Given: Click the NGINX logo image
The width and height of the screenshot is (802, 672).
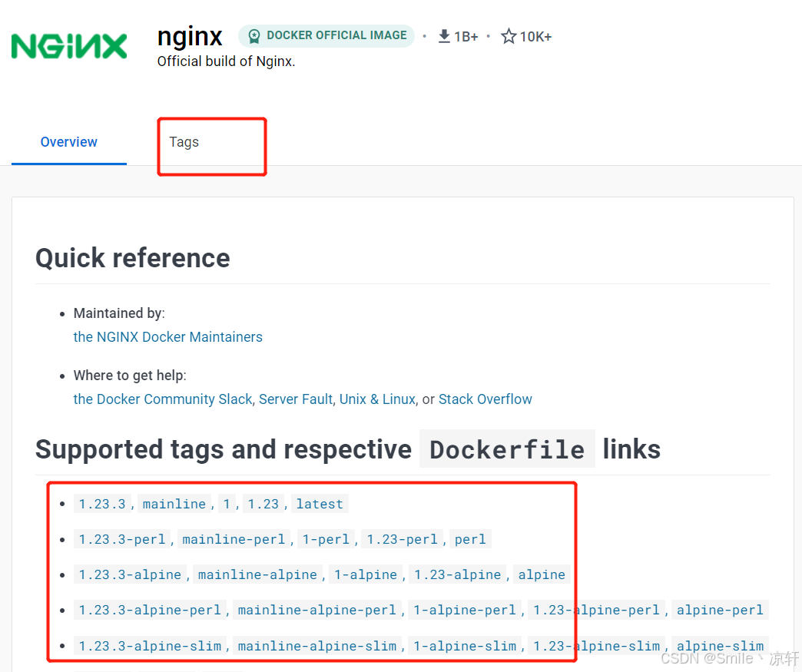Looking at the screenshot, I should point(69,46).
